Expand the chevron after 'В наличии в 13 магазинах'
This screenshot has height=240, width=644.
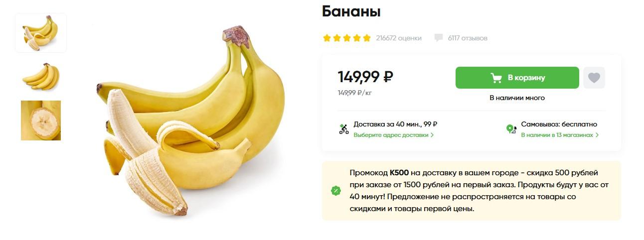coord(597,135)
